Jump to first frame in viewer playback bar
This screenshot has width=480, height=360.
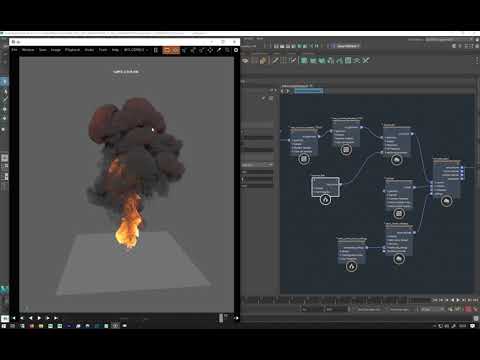point(14,318)
